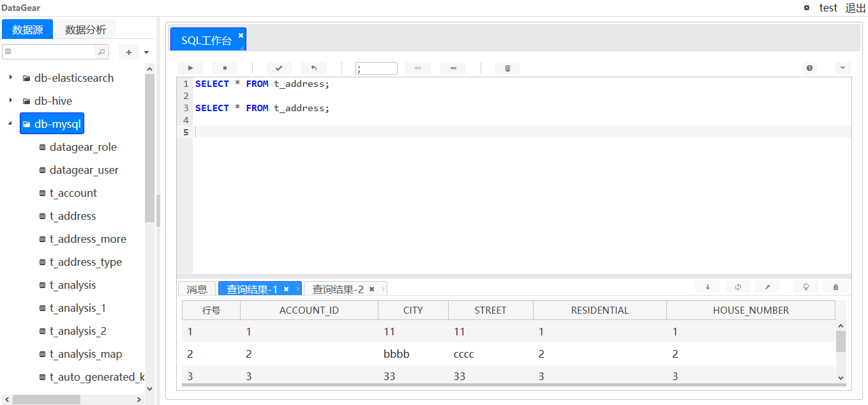
Task: Select the db-elasticsearch data source
Action: 68,78
